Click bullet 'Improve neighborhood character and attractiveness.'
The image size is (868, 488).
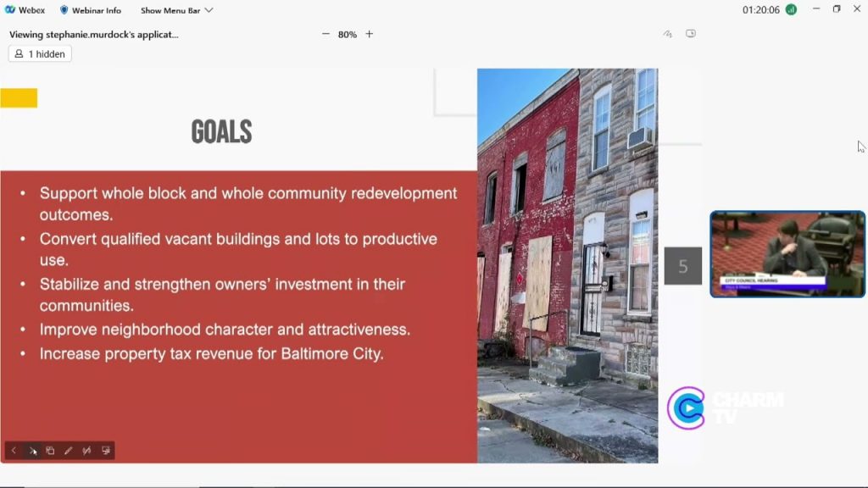[x=225, y=330]
